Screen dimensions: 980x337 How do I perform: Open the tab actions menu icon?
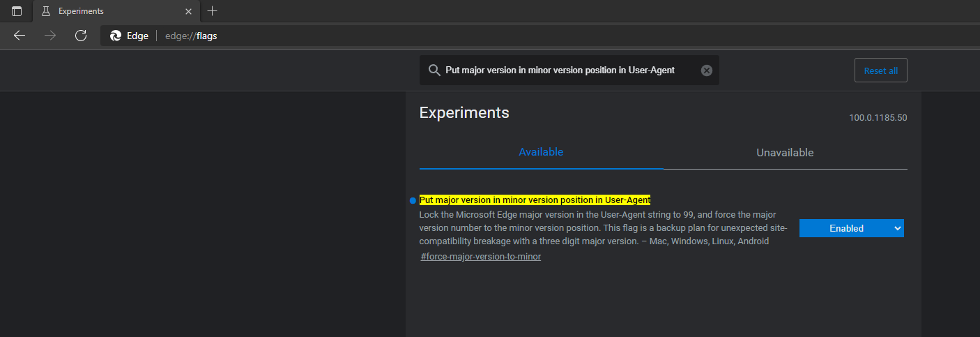coord(17,11)
